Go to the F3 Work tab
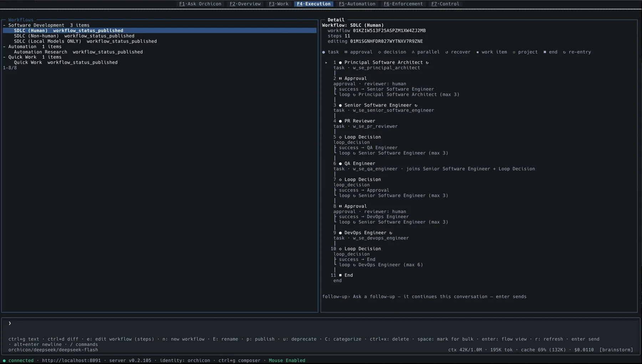 (x=279, y=4)
